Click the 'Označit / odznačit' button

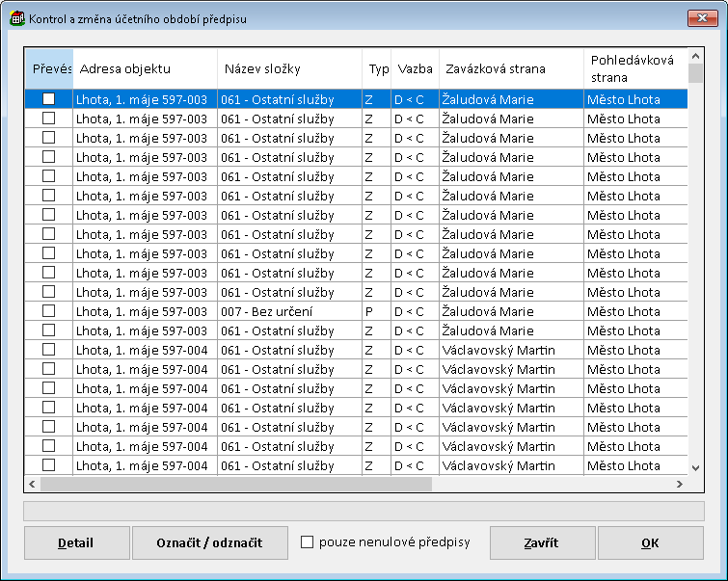[x=209, y=542]
